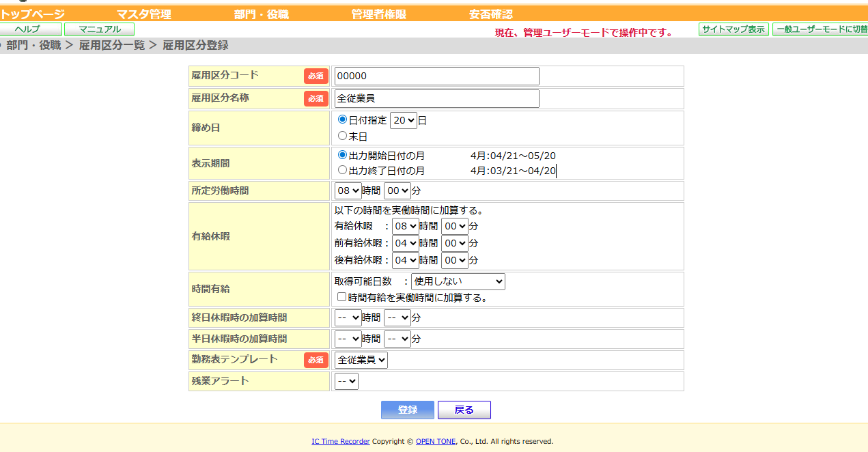Select the 末日 radio option
Image resolution: width=868 pixels, height=452 pixels.
click(342, 136)
